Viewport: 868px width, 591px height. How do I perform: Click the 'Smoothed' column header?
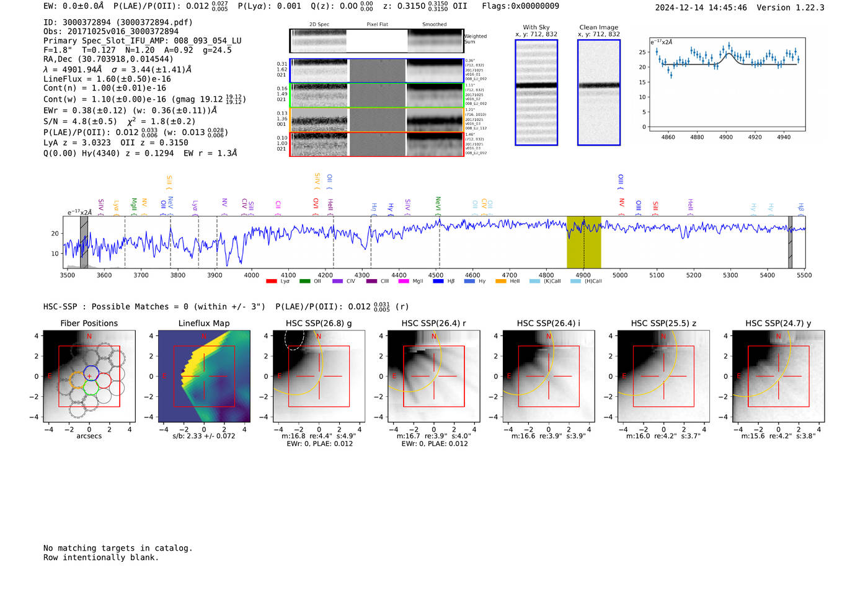(434, 25)
